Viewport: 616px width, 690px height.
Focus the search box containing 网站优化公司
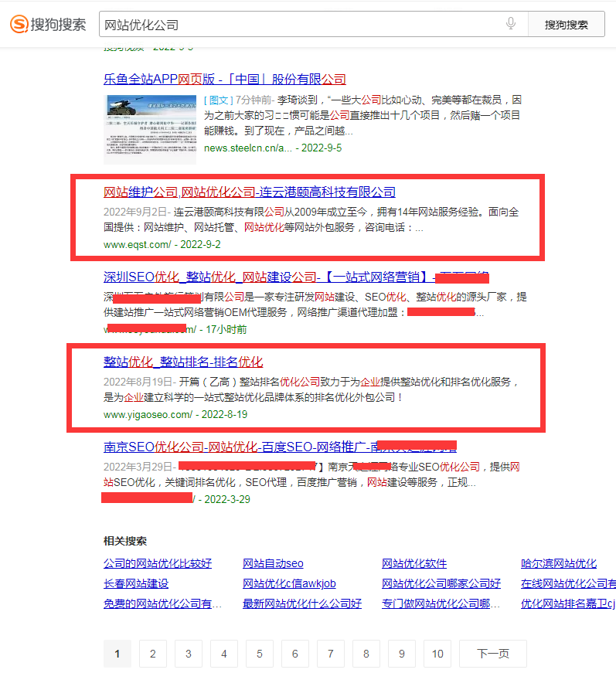point(314,24)
